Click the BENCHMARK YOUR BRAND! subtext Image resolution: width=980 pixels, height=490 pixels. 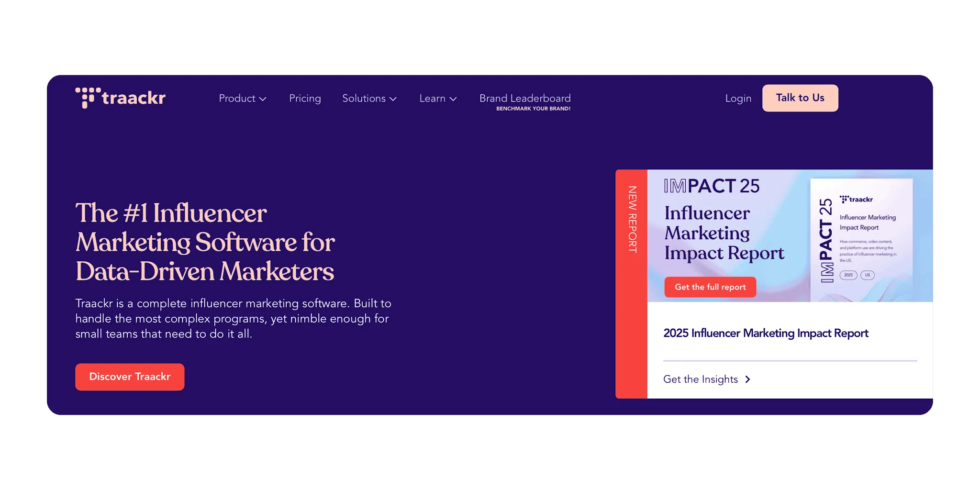533,109
